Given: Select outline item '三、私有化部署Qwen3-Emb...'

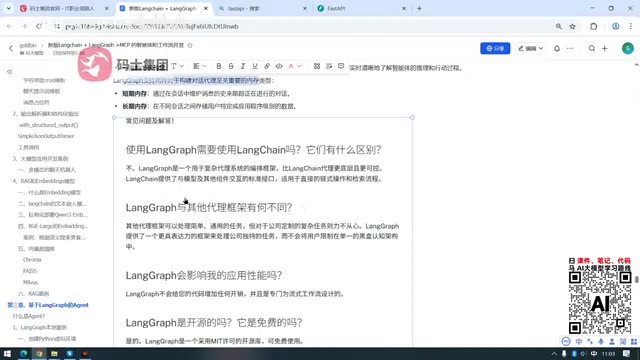Looking at the screenshot, I should (53, 215).
